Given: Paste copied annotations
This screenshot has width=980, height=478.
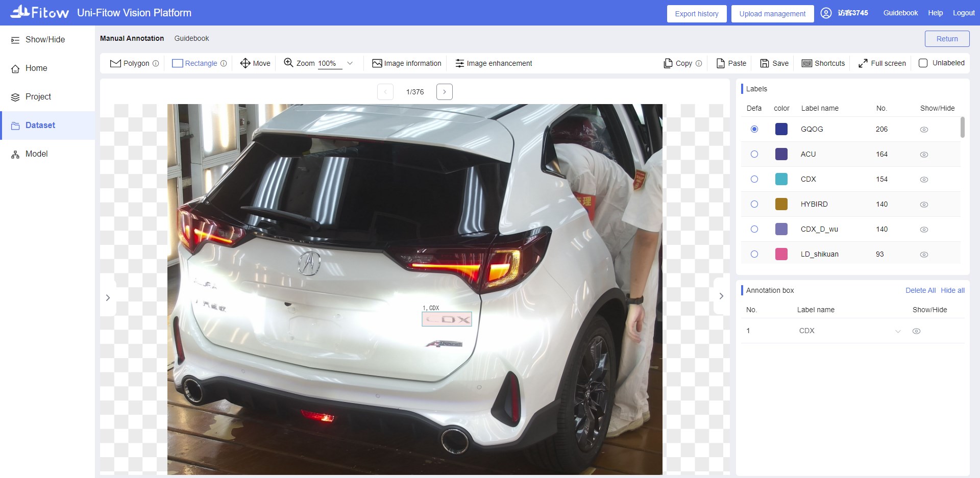Looking at the screenshot, I should pyautogui.click(x=731, y=63).
